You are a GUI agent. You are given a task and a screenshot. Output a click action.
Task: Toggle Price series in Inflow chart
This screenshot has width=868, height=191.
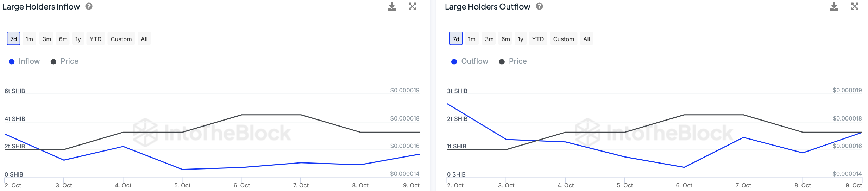[x=65, y=61]
